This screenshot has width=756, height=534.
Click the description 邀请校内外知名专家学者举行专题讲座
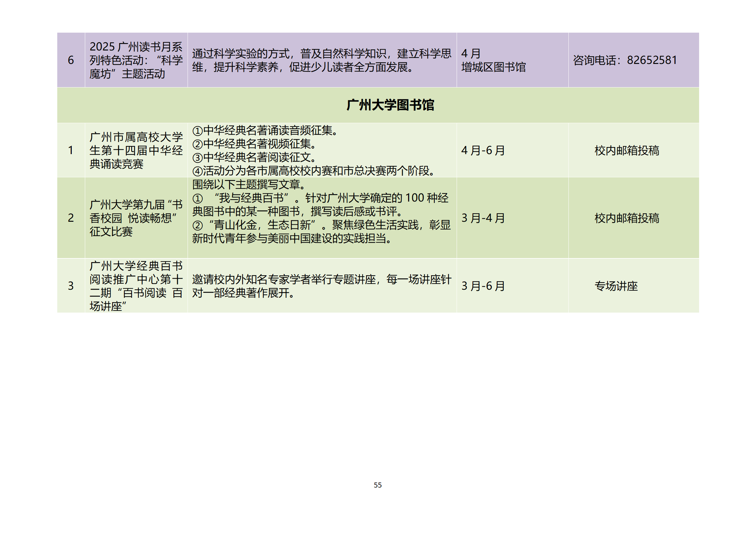(x=322, y=286)
